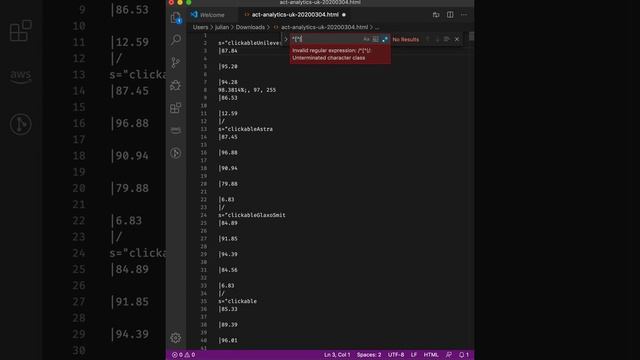Image resolution: width=640 pixels, height=360 pixels.
Task: Open the Run and Debug view
Action: (176, 85)
